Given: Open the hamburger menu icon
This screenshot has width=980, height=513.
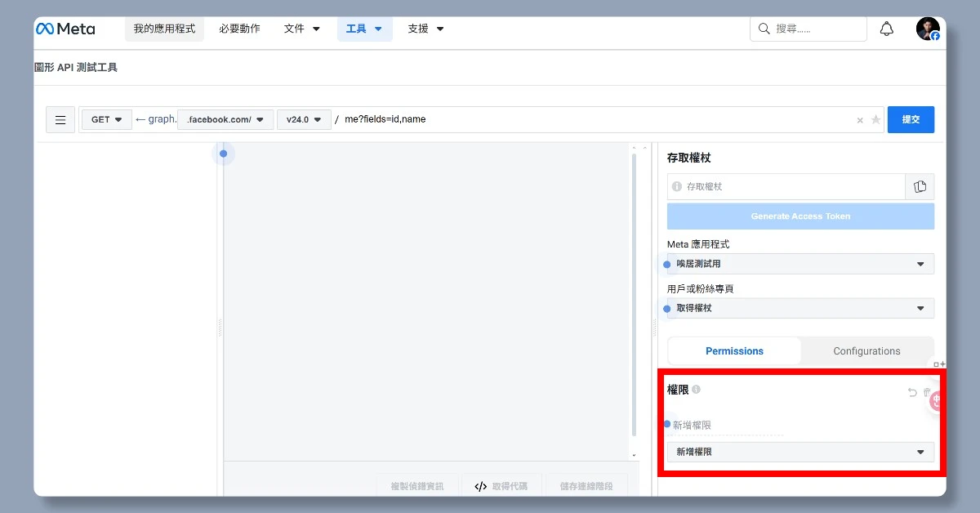Looking at the screenshot, I should (x=60, y=119).
